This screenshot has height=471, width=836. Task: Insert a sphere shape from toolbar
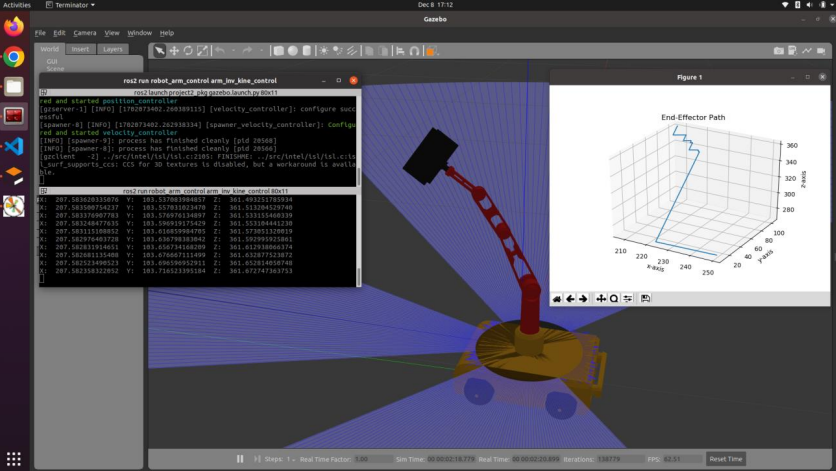click(x=294, y=50)
